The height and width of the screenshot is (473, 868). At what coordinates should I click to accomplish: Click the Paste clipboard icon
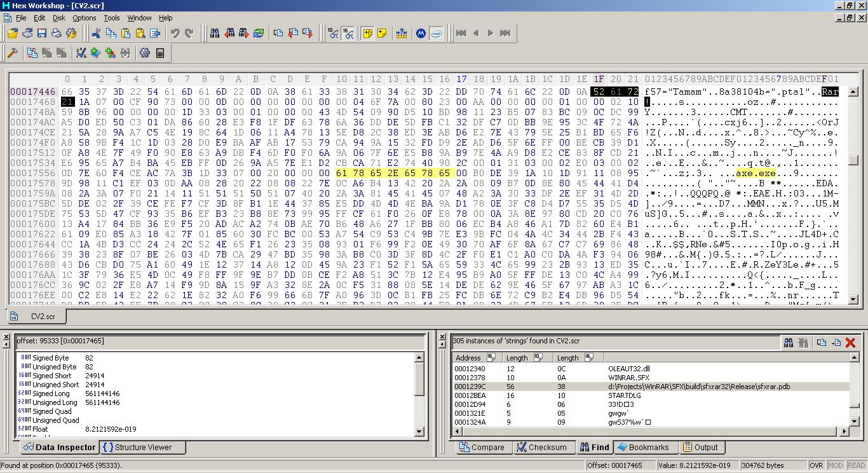click(126, 33)
